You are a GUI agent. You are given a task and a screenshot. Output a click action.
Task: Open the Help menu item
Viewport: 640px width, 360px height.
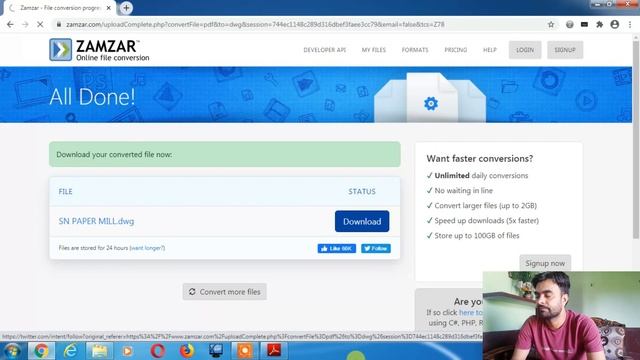pos(490,50)
